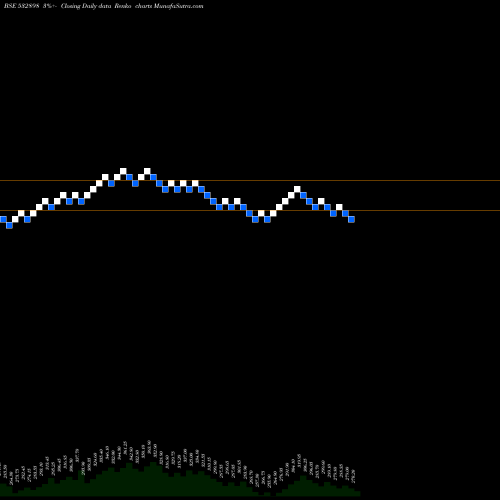Click the 'Closing Daily data' title text
This screenshot has height=500, width=500.
pos(86,6)
